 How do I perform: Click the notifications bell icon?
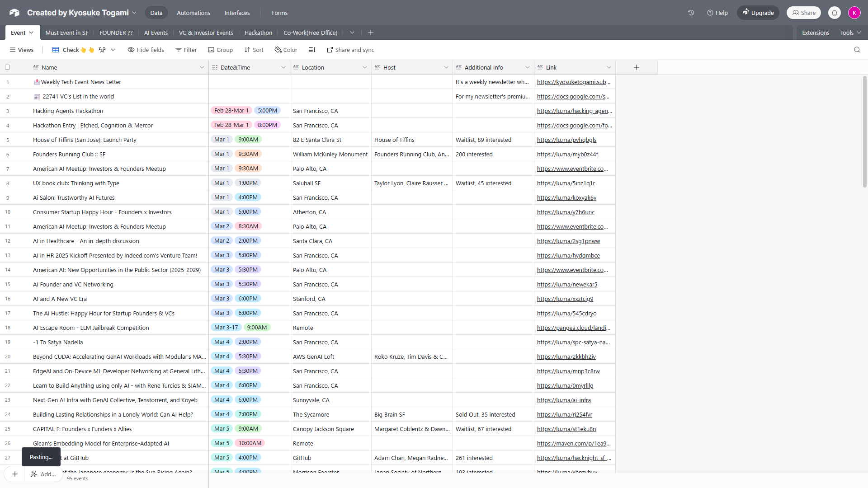point(835,13)
